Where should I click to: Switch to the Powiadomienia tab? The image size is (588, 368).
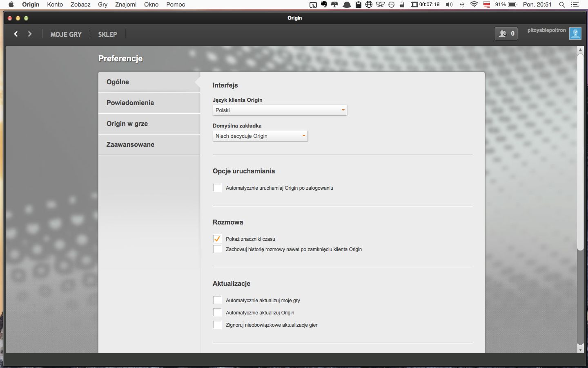coord(149,103)
